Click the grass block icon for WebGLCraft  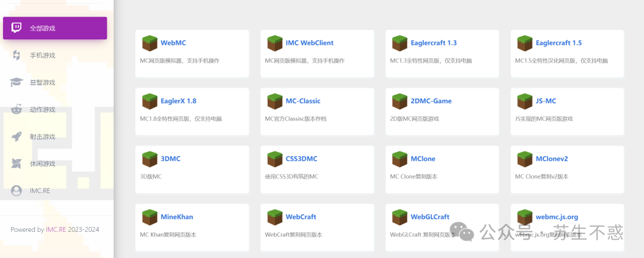click(x=400, y=217)
